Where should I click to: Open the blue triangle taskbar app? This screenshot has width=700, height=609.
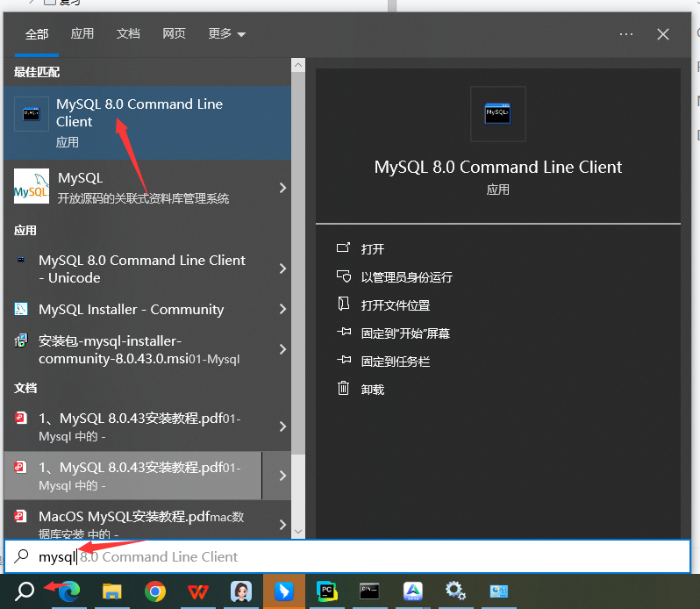point(413,591)
